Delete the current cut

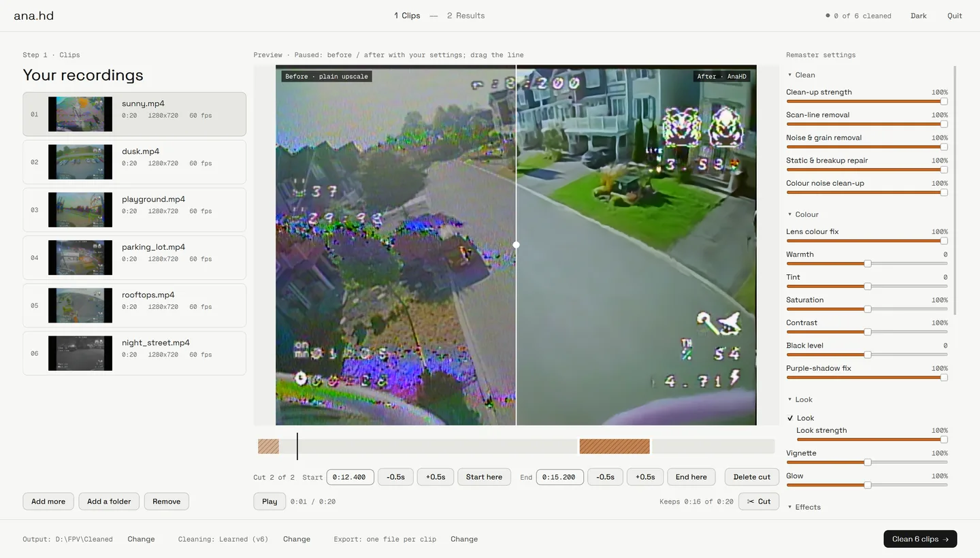752,477
